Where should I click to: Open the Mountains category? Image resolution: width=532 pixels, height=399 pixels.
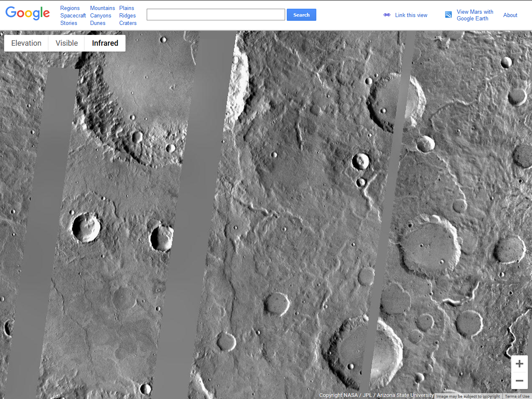click(x=103, y=8)
